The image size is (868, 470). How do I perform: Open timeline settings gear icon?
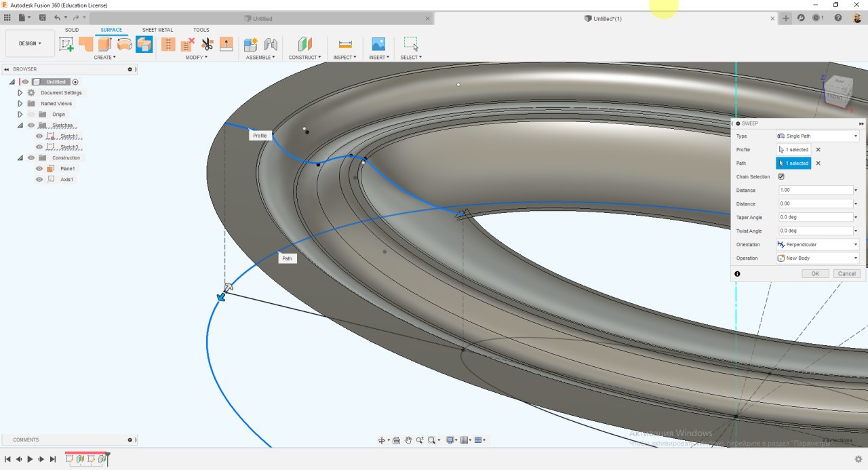[859, 459]
